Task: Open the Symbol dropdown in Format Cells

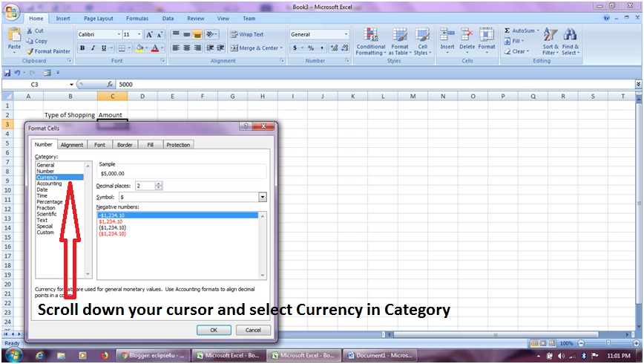Action: 263,197
